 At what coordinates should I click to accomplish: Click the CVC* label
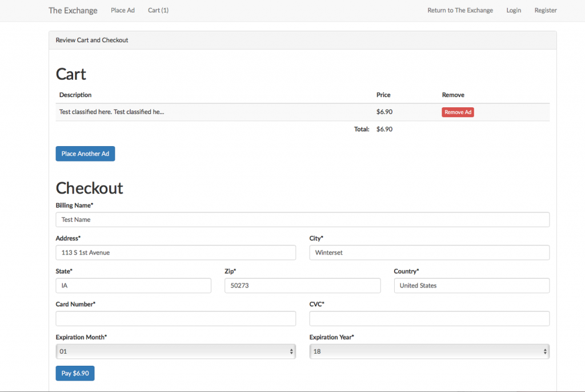(x=316, y=305)
